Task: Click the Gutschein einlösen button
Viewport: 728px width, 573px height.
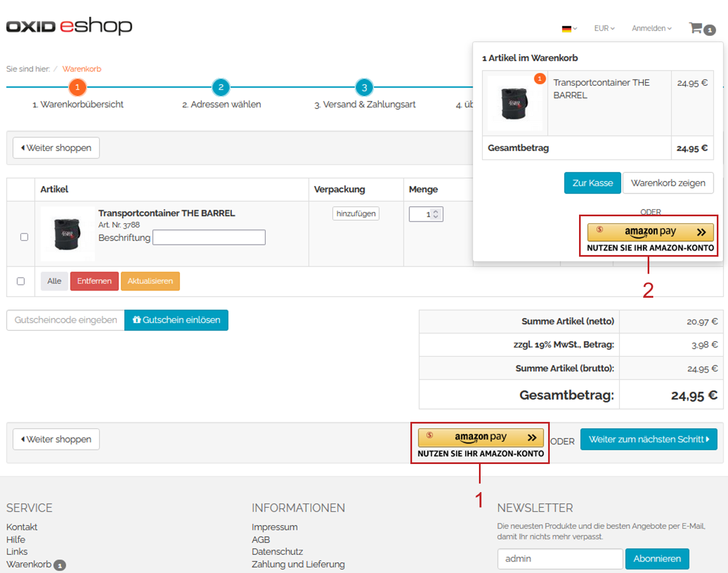Action: pos(176,320)
